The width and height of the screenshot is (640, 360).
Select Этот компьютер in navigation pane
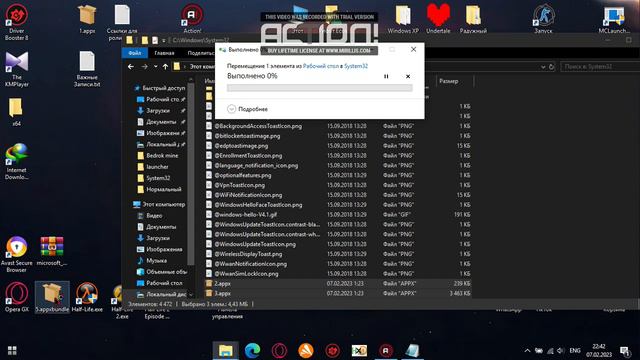click(159, 204)
